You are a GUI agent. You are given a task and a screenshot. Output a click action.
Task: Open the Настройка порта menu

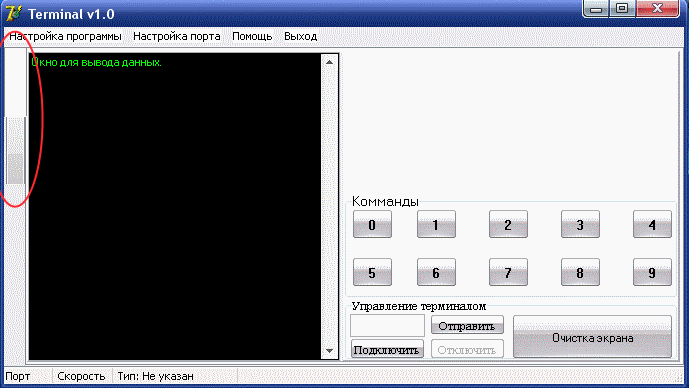point(177,36)
